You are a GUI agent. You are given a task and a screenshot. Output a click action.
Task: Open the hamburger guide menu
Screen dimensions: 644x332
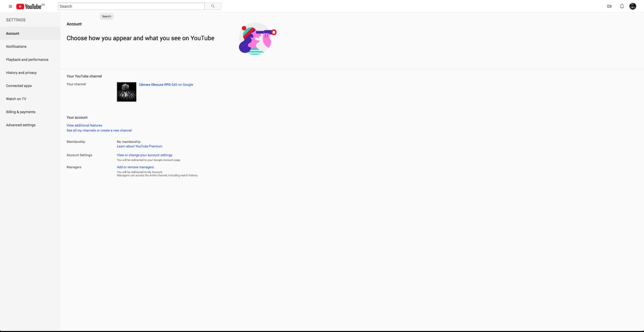tap(10, 6)
